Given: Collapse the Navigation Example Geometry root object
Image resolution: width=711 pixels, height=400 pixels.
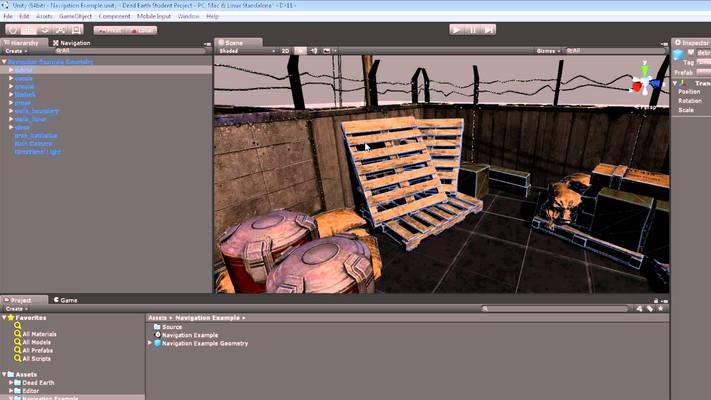Looking at the screenshot, I should coord(4,62).
